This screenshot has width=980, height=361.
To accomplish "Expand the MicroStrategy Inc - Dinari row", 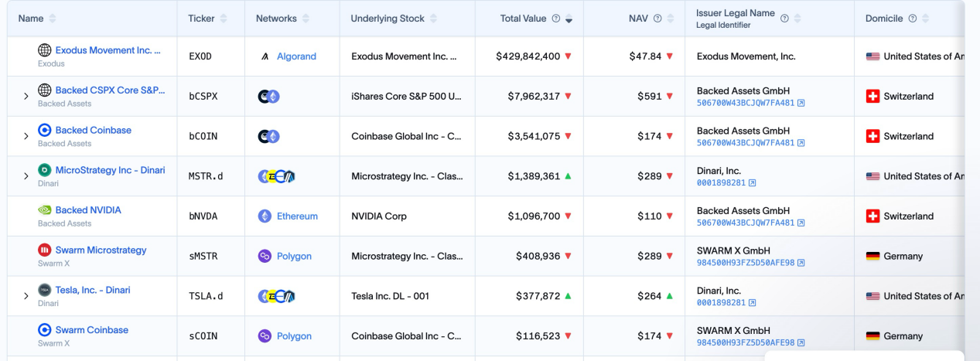I will pyautogui.click(x=26, y=176).
